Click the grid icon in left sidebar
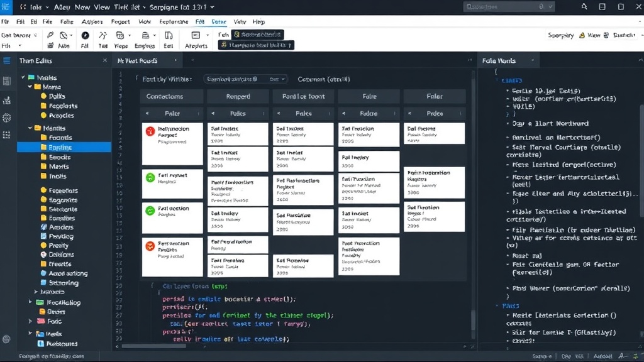644x362 pixels. [x=6, y=134]
